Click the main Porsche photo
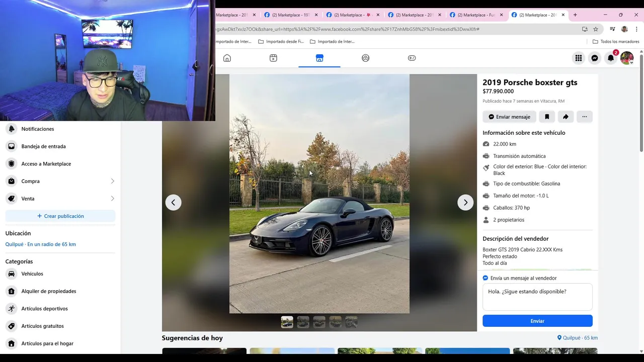644x362 pixels. click(x=319, y=194)
